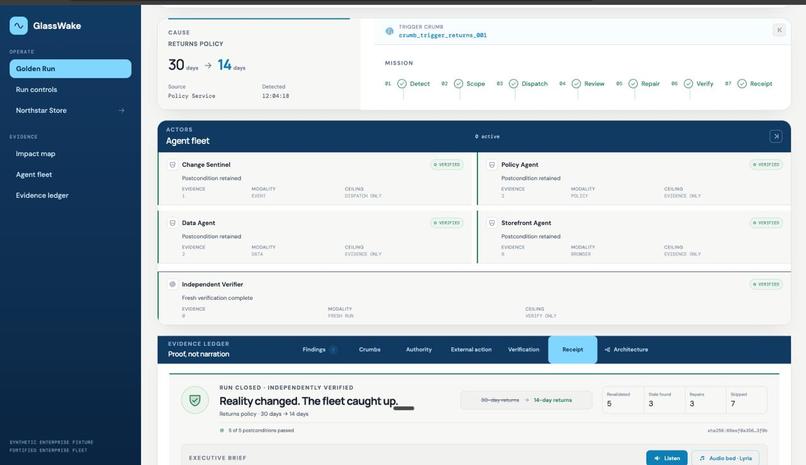Click the Dispatch step check icon
The width and height of the screenshot is (806, 465).
click(514, 84)
